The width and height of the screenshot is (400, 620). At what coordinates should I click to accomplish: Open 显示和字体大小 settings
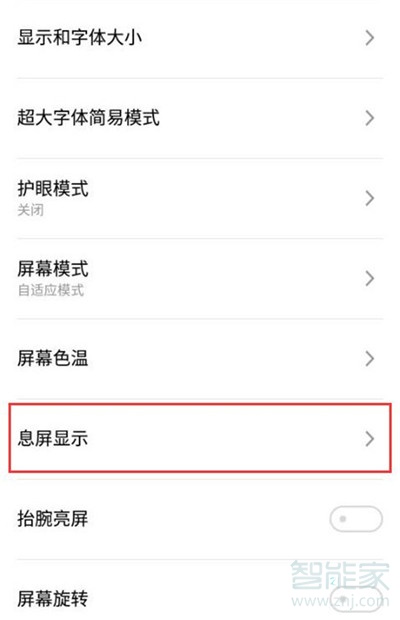pos(200,38)
